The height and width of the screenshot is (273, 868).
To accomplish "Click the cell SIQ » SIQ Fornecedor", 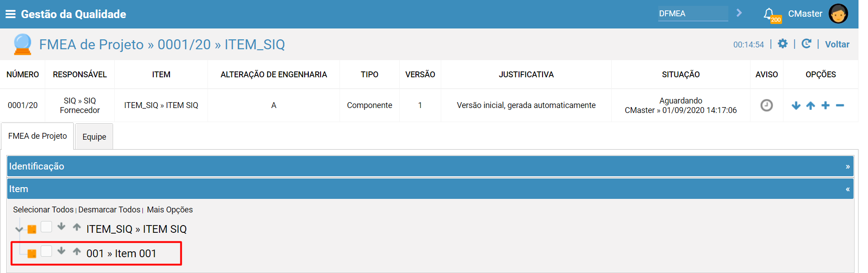I will (x=80, y=105).
